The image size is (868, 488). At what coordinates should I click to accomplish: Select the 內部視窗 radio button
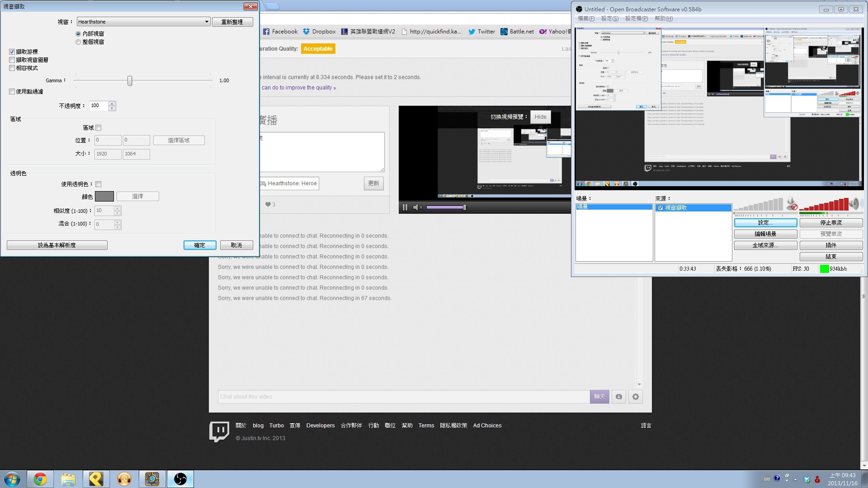tap(78, 34)
